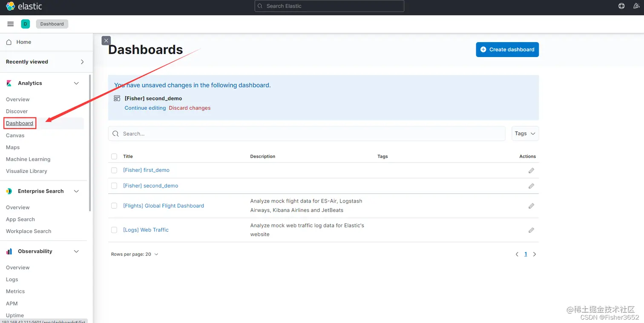The height and width of the screenshot is (323, 644).
Task: Close the side navigation with X button
Action: 106,40
